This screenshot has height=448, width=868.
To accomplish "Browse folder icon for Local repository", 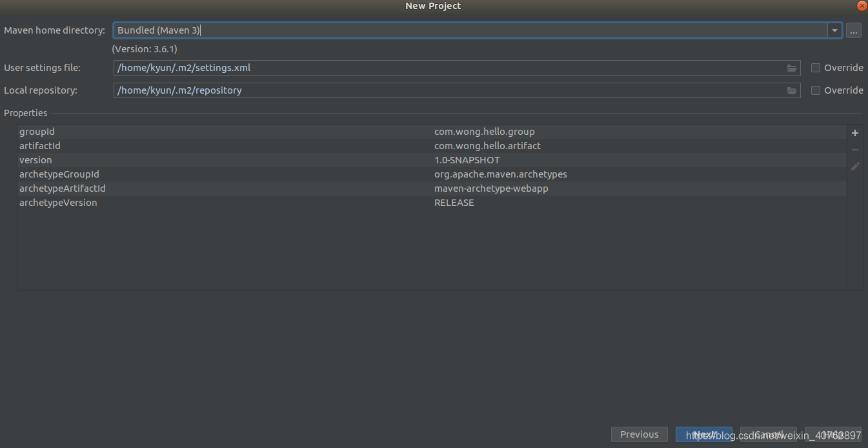I will [792, 90].
